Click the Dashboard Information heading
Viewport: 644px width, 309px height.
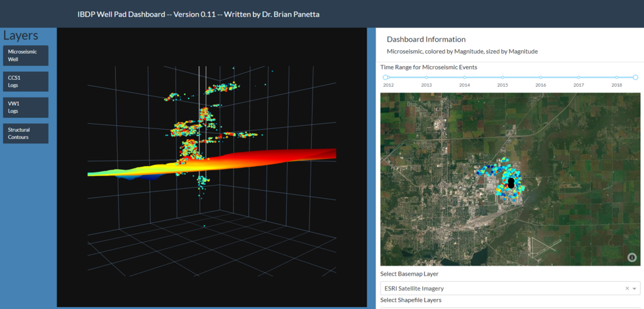pyautogui.click(x=426, y=39)
